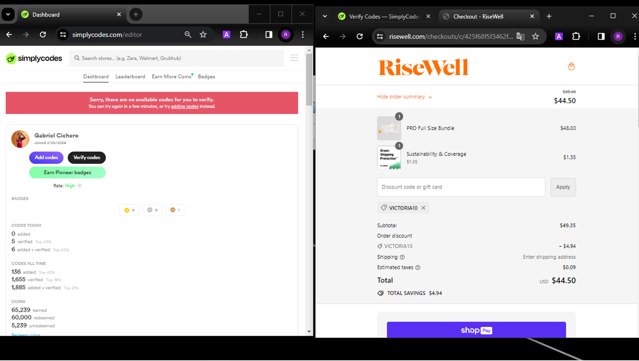
Task: Go back in the RiseWell browser window
Action: coord(326,36)
